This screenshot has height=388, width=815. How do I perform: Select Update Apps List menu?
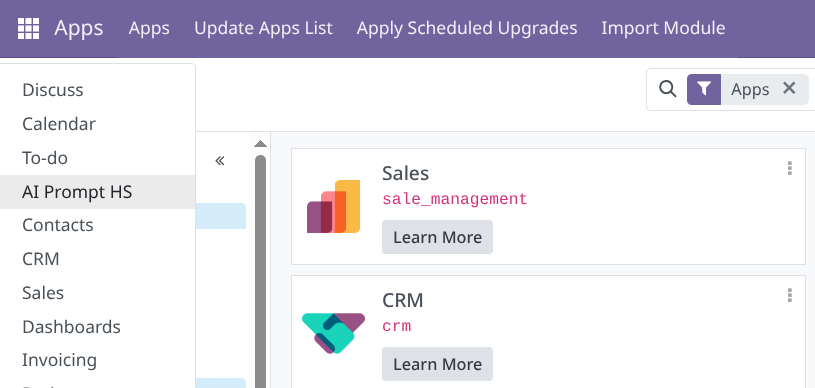pyautogui.click(x=263, y=28)
